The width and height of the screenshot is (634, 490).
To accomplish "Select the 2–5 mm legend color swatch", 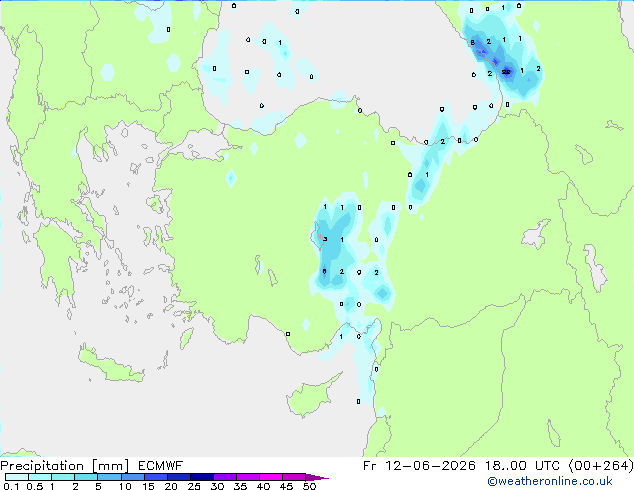I will 86,477.
